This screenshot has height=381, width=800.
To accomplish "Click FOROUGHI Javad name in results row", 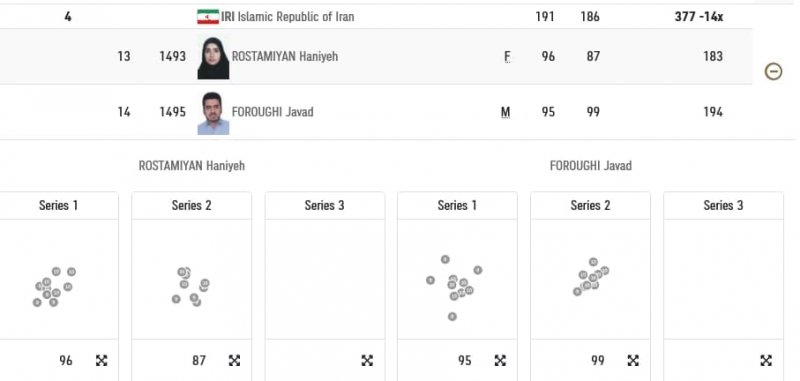I will [272, 112].
